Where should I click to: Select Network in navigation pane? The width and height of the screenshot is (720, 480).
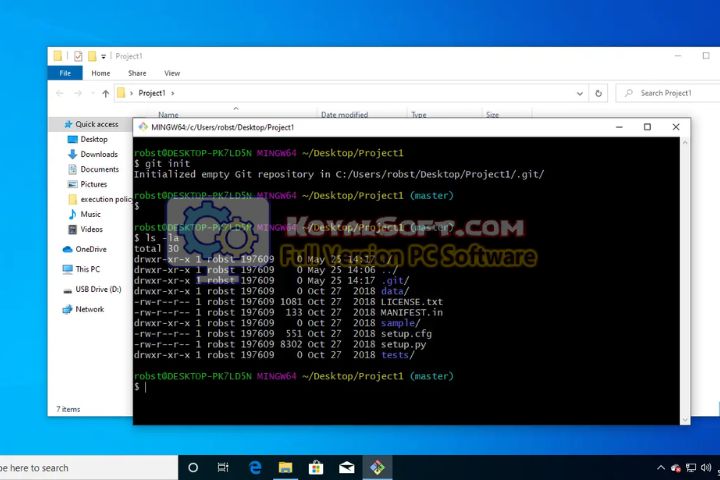[90, 309]
